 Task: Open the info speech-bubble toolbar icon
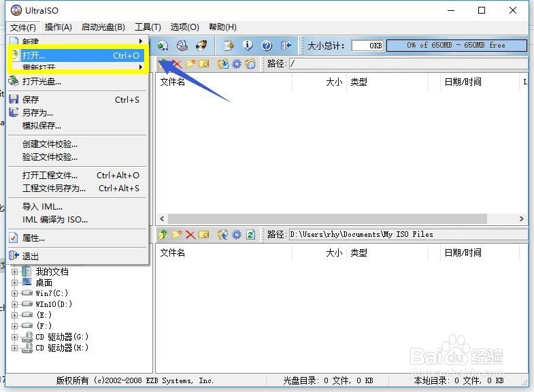pyautogui.click(x=248, y=46)
